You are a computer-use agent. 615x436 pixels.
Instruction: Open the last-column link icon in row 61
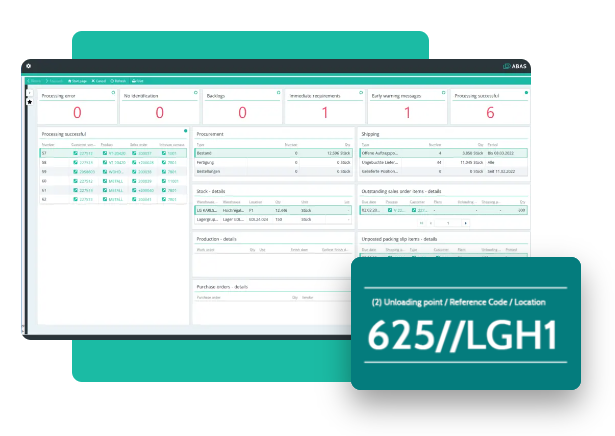pos(164,190)
